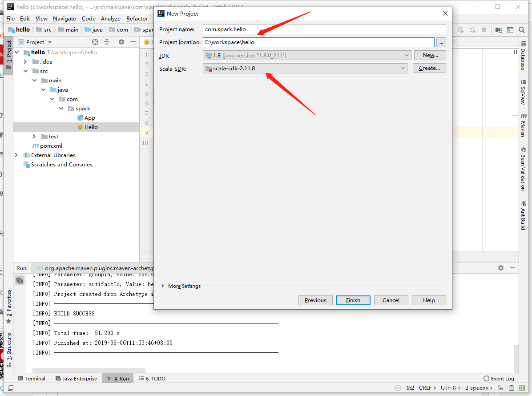532x396 pixels.
Task: Click the stop square icon in top toolbar
Action: [484, 30]
